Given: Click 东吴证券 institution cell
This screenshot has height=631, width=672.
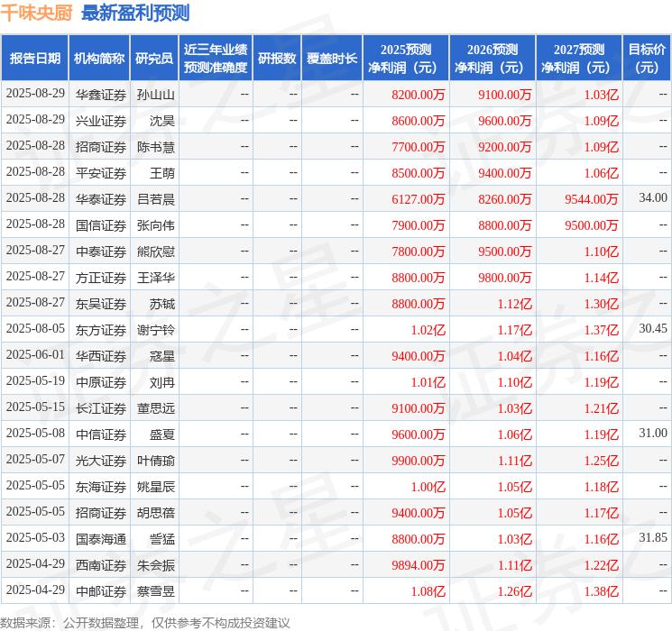Looking at the screenshot, I should (x=101, y=304).
